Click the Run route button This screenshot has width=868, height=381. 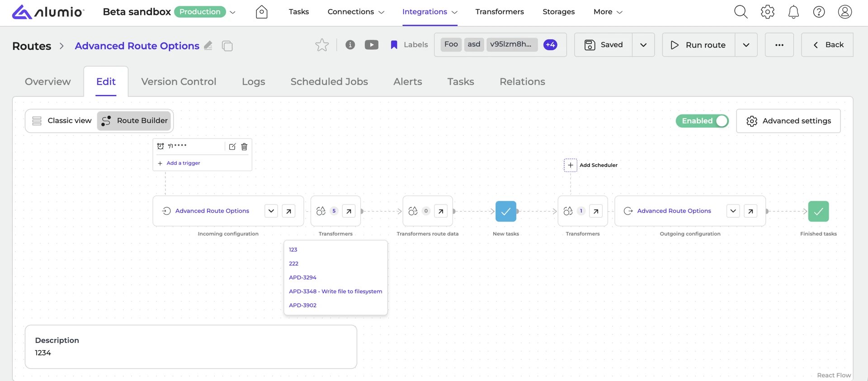pyautogui.click(x=698, y=45)
